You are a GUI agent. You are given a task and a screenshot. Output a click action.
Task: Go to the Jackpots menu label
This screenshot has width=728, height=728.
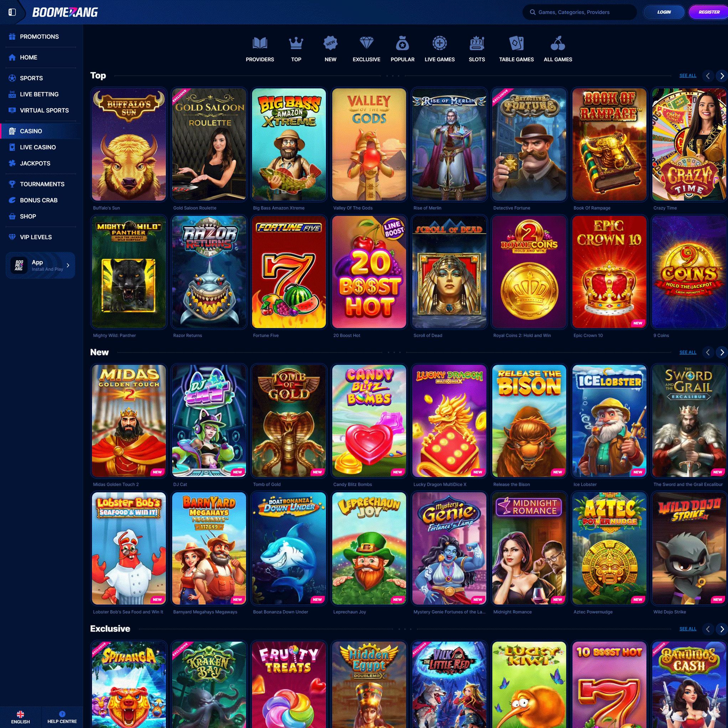35,163
